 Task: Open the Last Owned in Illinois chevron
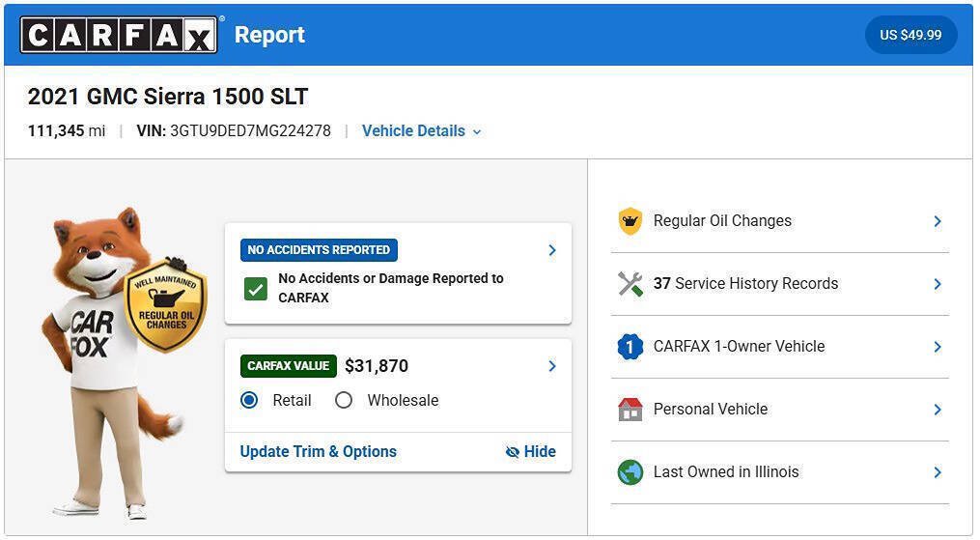(x=938, y=471)
